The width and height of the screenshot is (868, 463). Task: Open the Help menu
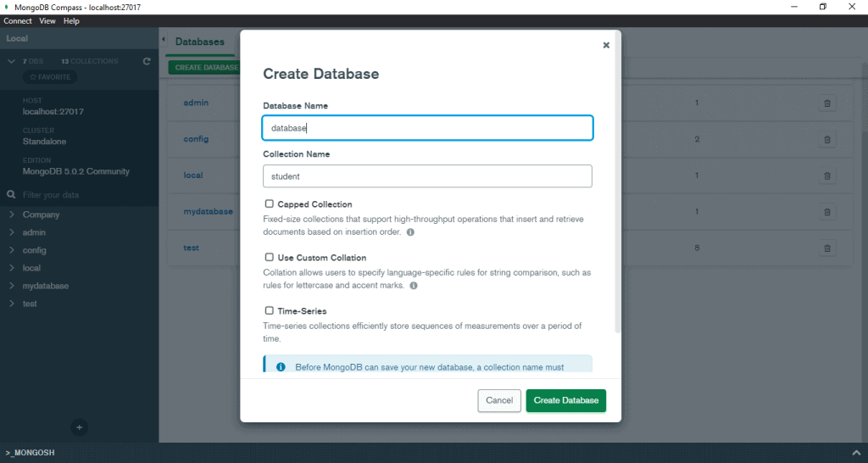pyautogui.click(x=71, y=21)
